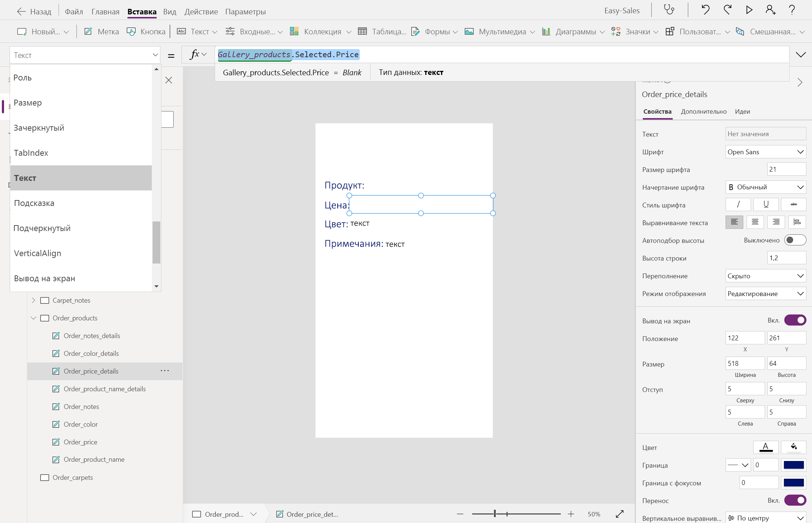Image resolution: width=812 pixels, height=523 pixels.
Task: Toggle the Автоподбор высоты switch
Action: point(795,240)
